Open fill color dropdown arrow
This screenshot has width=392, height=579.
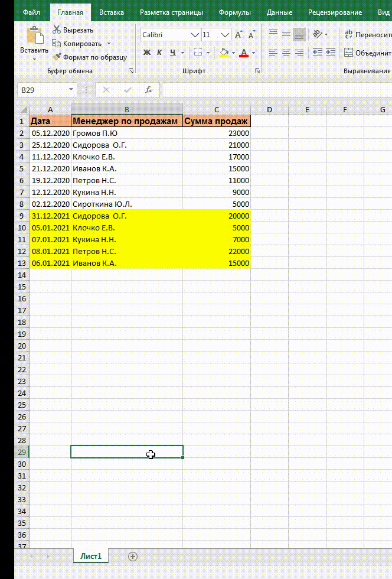click(233, 53)
